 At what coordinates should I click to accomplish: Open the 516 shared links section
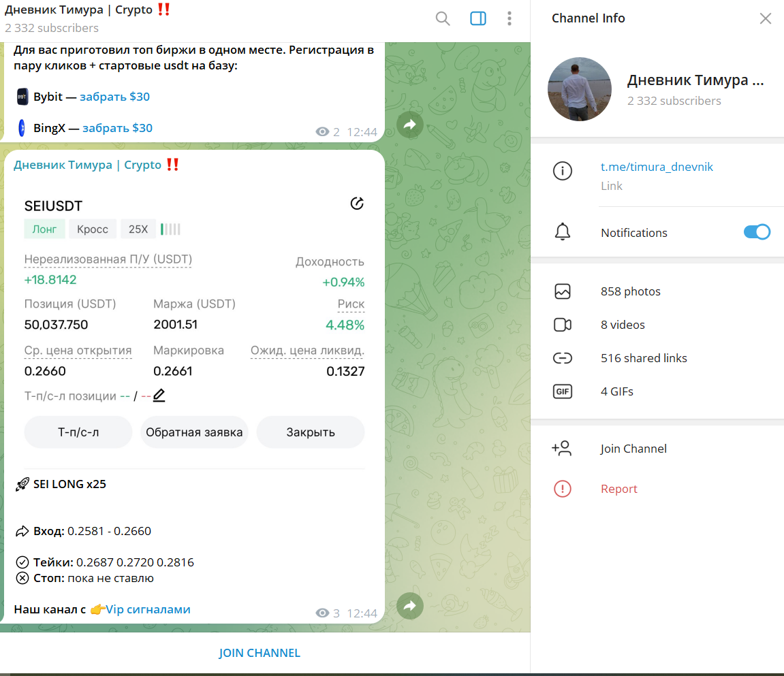coord(657,358)
